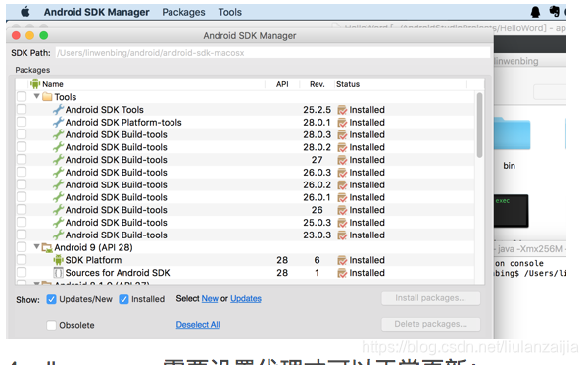The width and height of the screenshot is (588, 365).
Task: Check the Android SDK Tools checkbox
Action: [x=22, y=109]
